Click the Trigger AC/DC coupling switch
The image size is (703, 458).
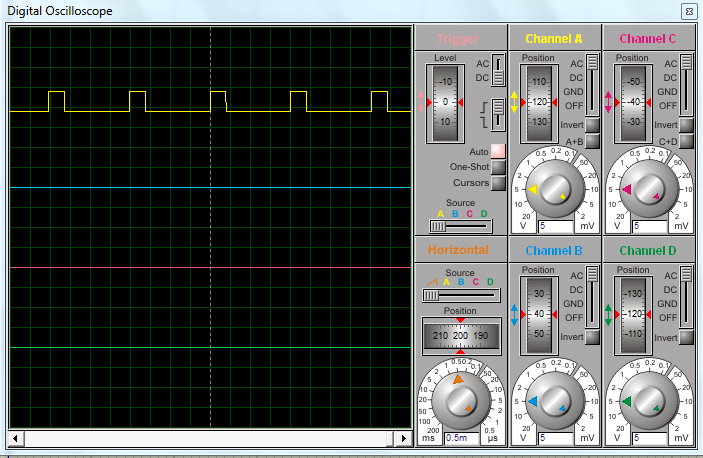pos(498,70)
